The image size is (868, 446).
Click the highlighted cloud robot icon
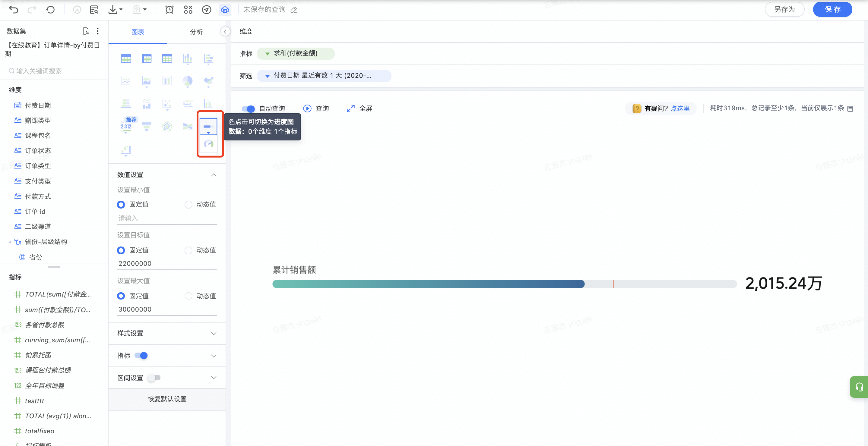click(x=225, y=10)
